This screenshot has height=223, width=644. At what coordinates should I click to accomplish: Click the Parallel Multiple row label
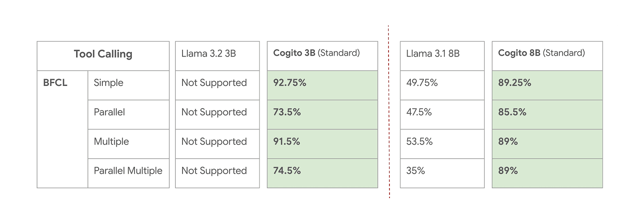point(128,171)
